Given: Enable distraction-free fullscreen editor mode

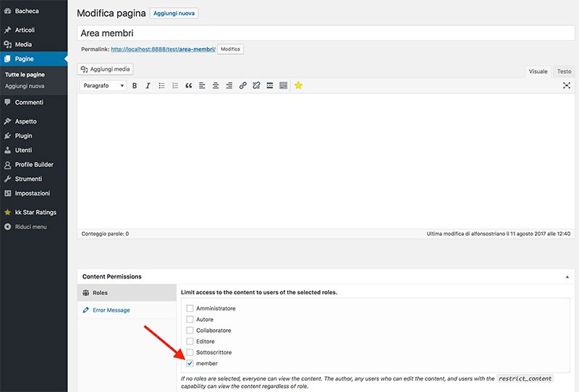Looking at the screenshot, I should (567, 85).
